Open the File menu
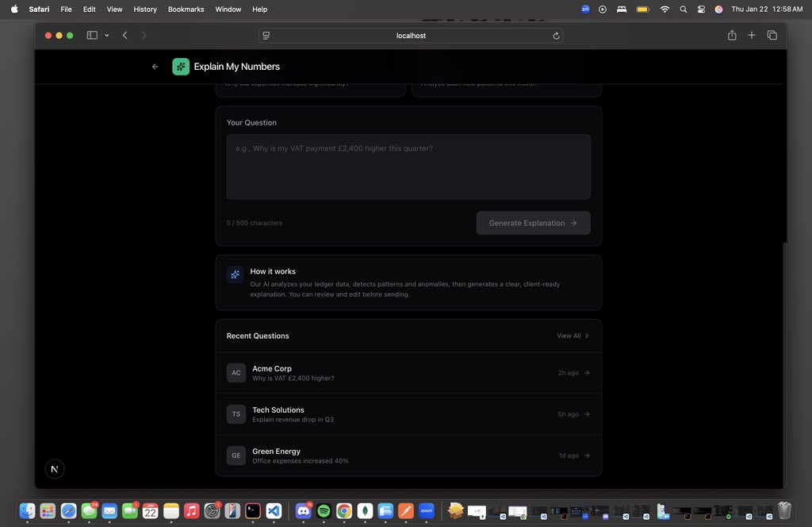 coord(67,10)
